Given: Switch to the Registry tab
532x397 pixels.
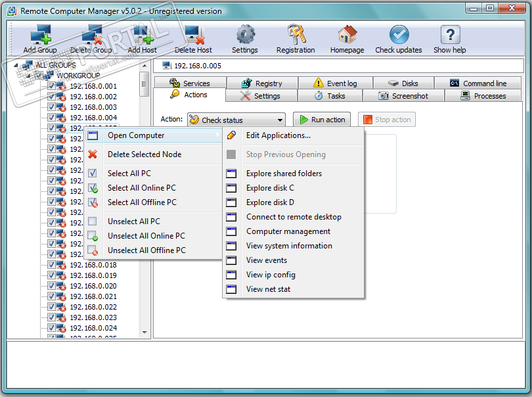Looking at the screenshot, I should [262, 83].
